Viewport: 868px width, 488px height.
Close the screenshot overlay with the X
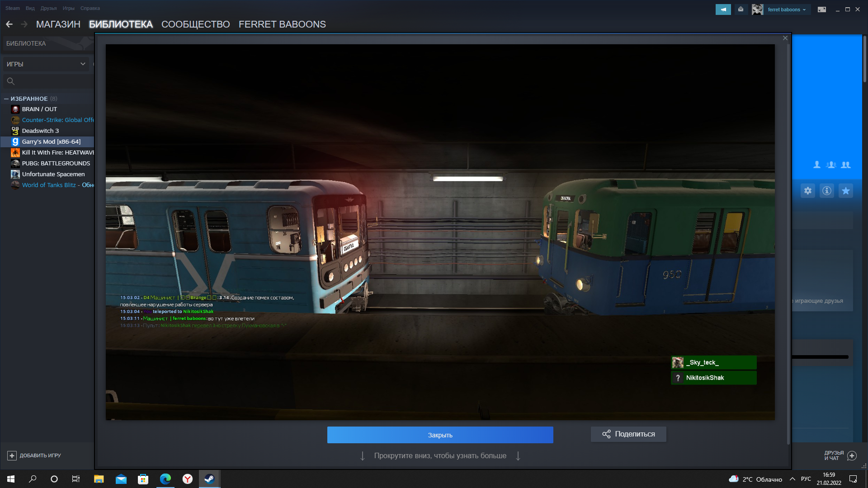pos(785,38)
